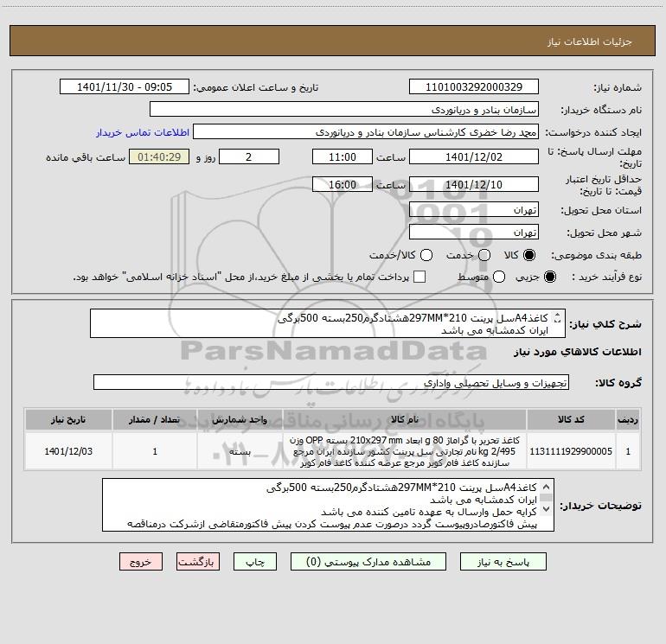This screenshot has height=644, width=666.
Task: Click the جزئیات اطلاعات نیاز header title
Action: pos(589,41)
